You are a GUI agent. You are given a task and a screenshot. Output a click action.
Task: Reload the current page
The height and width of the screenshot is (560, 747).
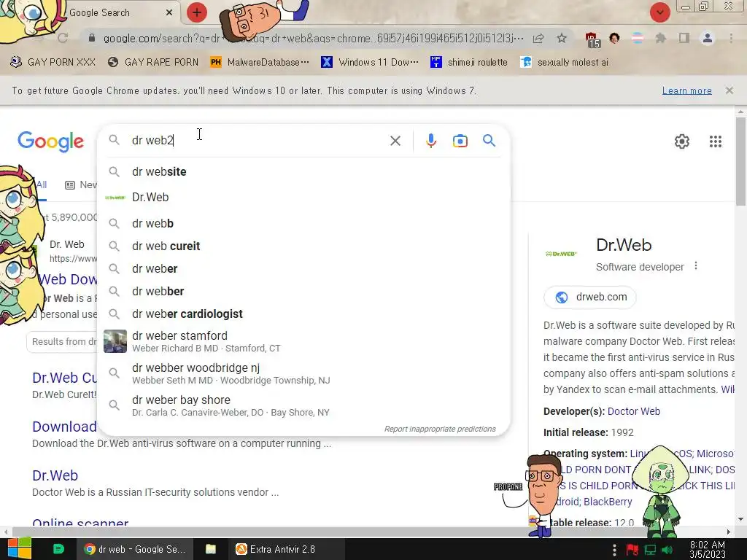[63, 38]
